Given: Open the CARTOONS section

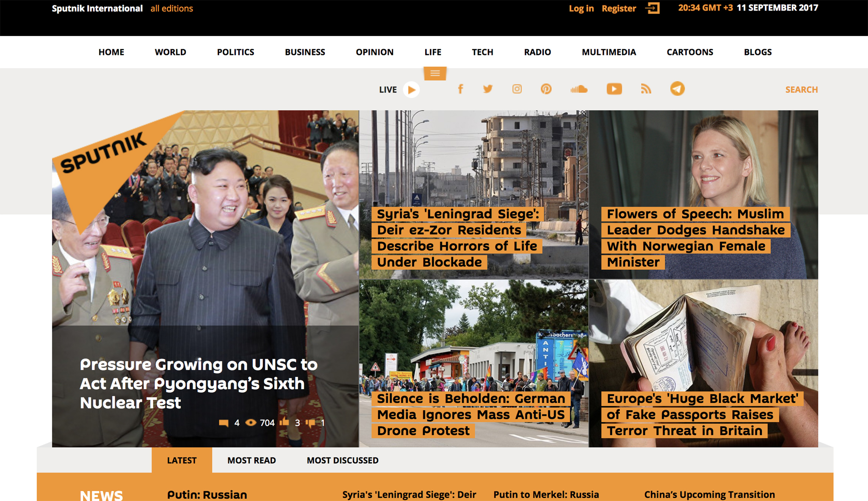Looking at the screenshot, I should tap(690, 52).
